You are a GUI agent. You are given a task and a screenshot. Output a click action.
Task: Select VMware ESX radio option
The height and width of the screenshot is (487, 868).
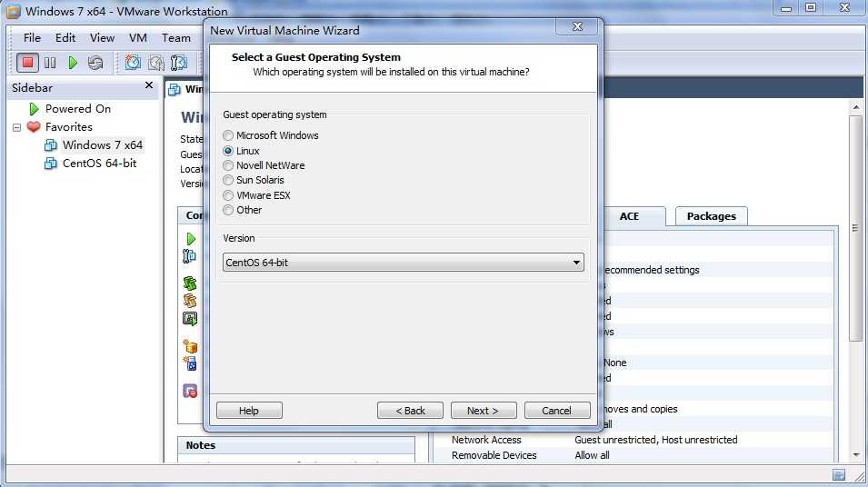click(x=228, y=195)
